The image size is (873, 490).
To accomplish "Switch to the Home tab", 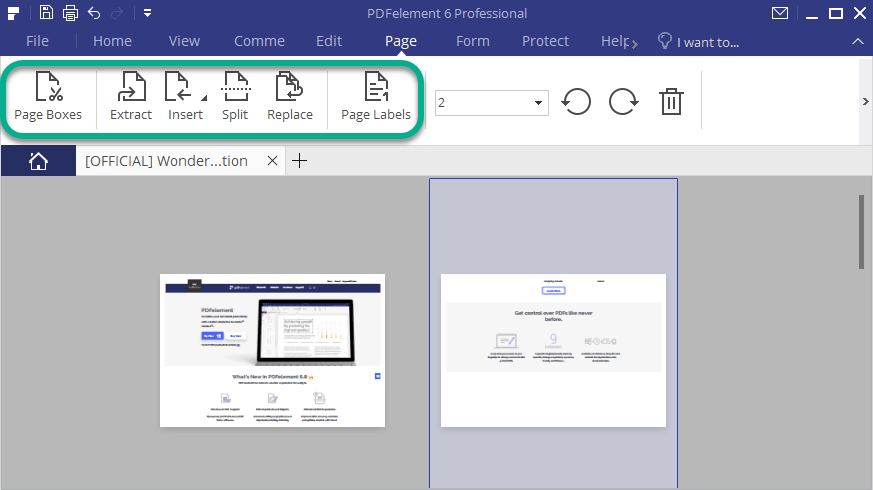I will pos(112,41).
